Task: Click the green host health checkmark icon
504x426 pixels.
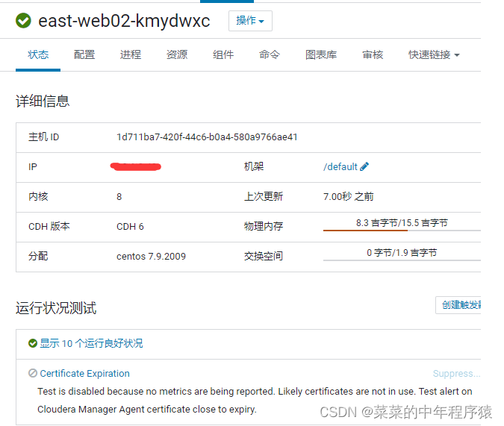Action: point(23,21)
